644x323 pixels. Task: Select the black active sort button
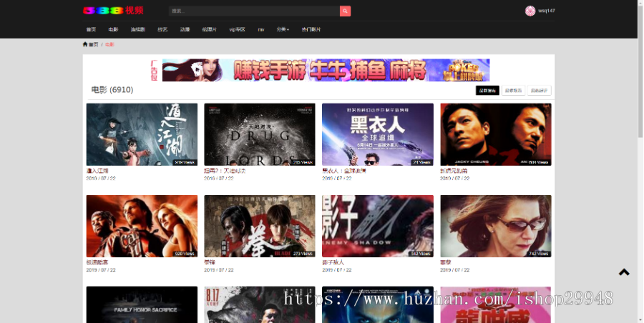coord(487,90)
